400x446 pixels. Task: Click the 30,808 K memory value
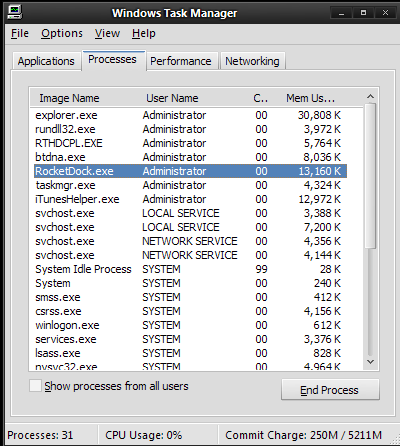point(319,115)
